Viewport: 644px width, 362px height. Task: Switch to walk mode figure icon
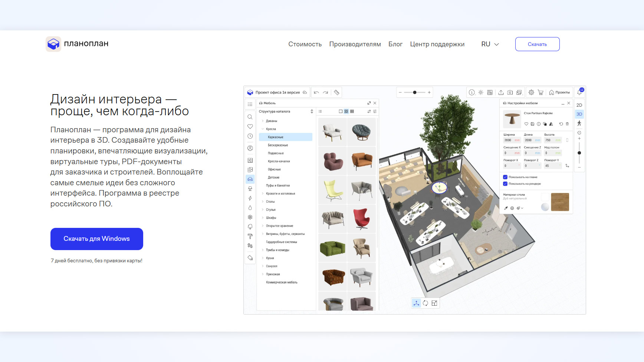579,123
